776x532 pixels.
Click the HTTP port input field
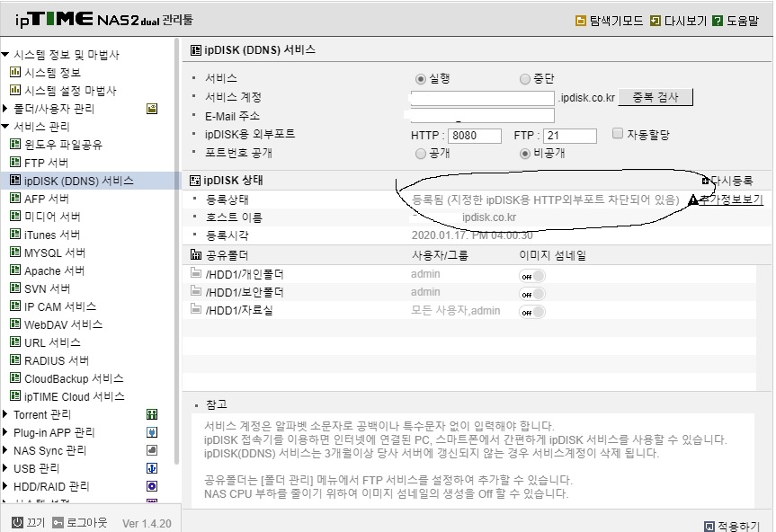tap(475, 136)
